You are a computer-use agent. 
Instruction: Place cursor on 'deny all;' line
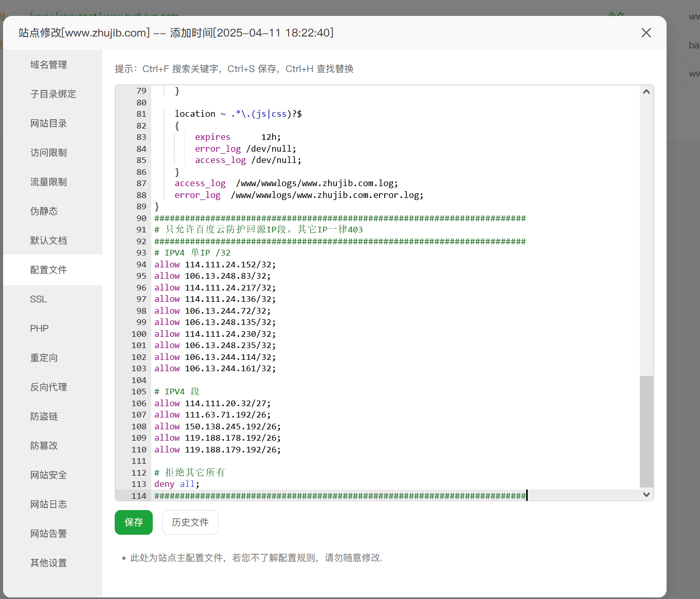point(177,484)
